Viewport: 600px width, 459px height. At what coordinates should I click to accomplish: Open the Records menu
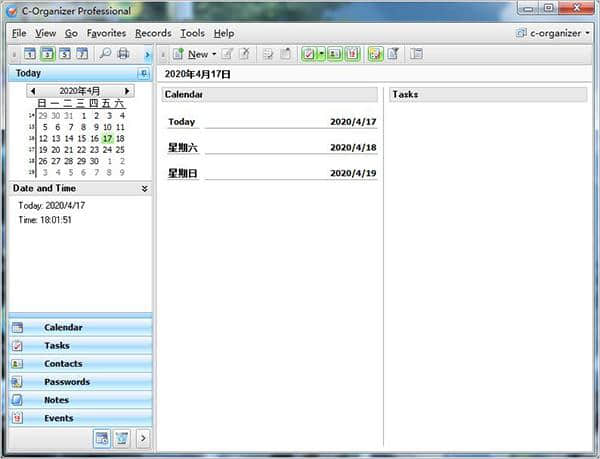[x=153, y=33]
